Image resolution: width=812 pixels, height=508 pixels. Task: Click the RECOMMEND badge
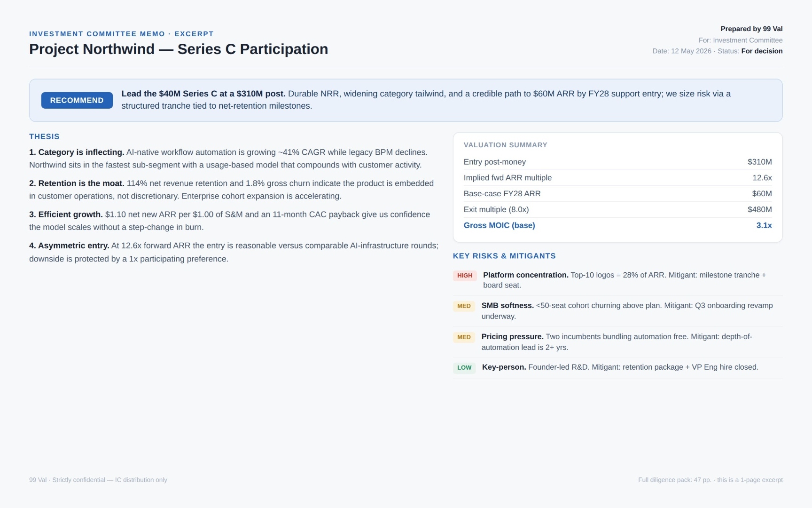point(77,100)
